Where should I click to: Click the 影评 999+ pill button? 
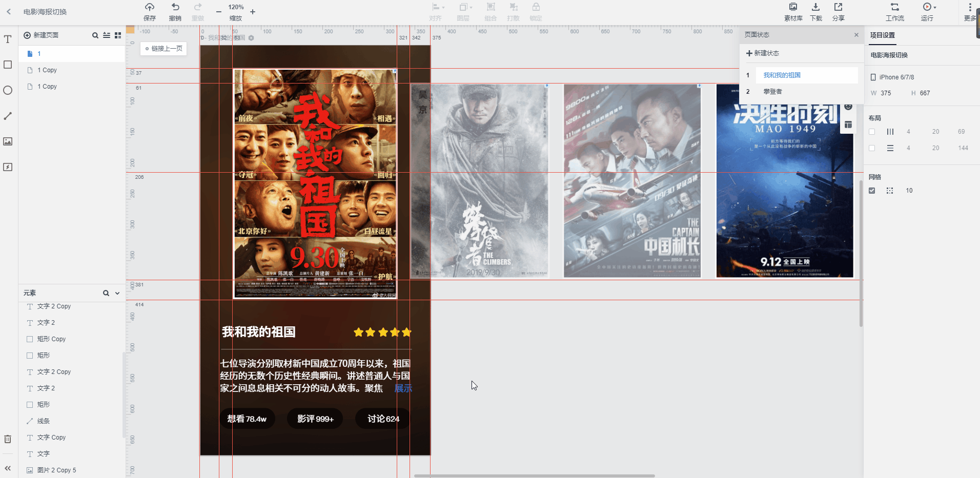click(x=315, y=419)
